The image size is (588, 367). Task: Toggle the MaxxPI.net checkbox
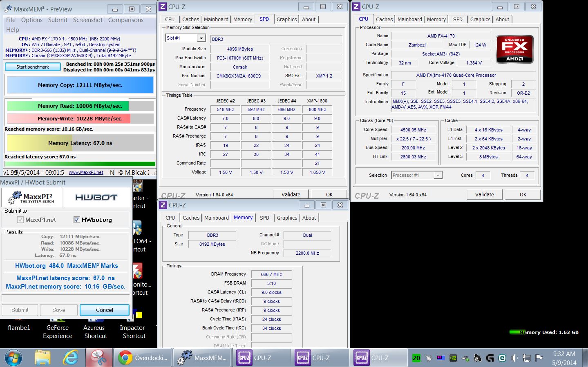[x=20, y=220]
